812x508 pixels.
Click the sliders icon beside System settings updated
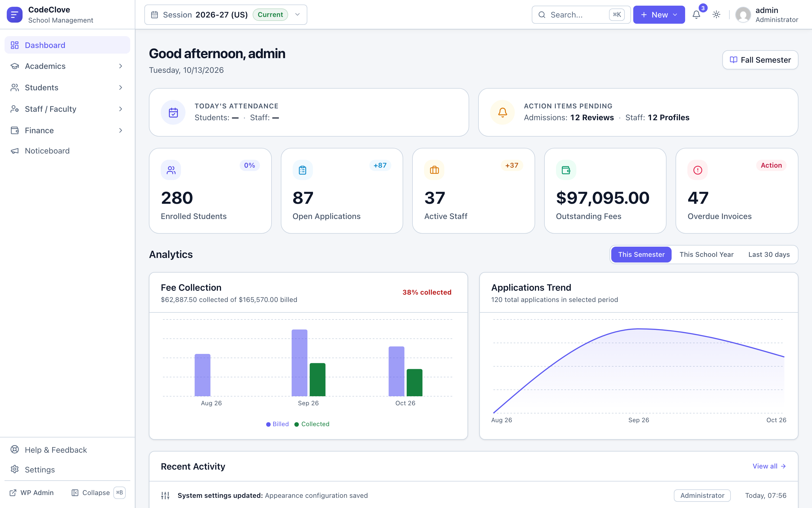tap(165, 495)
